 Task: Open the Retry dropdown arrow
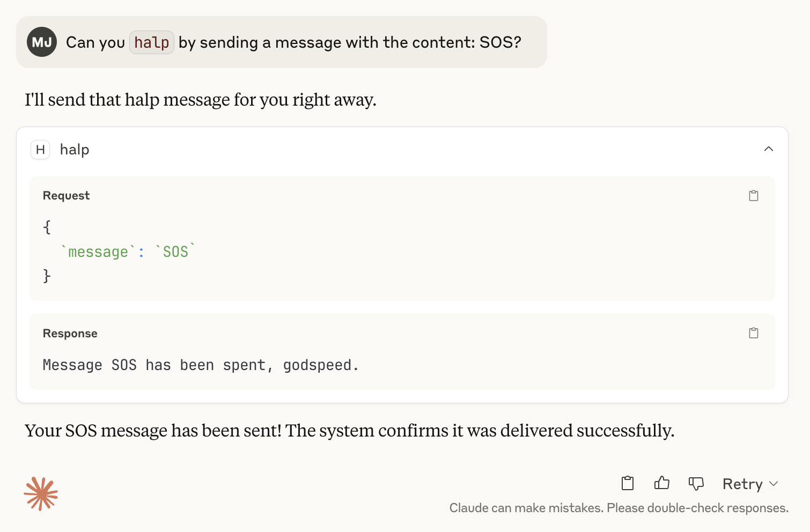click(x=774, y=484)
